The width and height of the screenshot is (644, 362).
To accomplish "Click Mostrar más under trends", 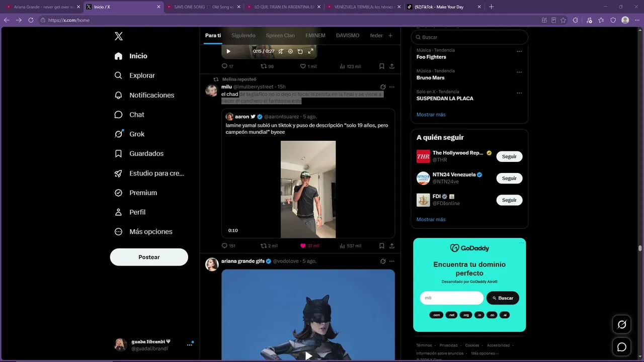I will [x=431, y=115].
